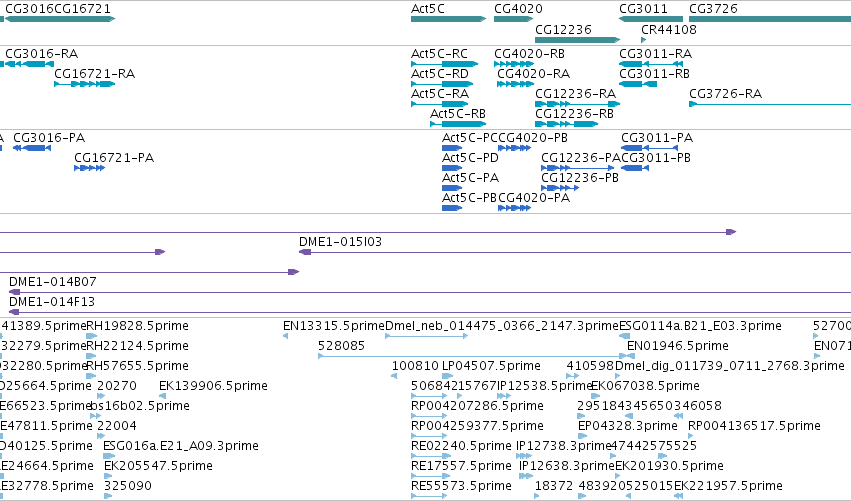Click the Dmel_dig_011739_0711_2768.3prime feature
Screen dimensions: 851x501
point(618,377)
